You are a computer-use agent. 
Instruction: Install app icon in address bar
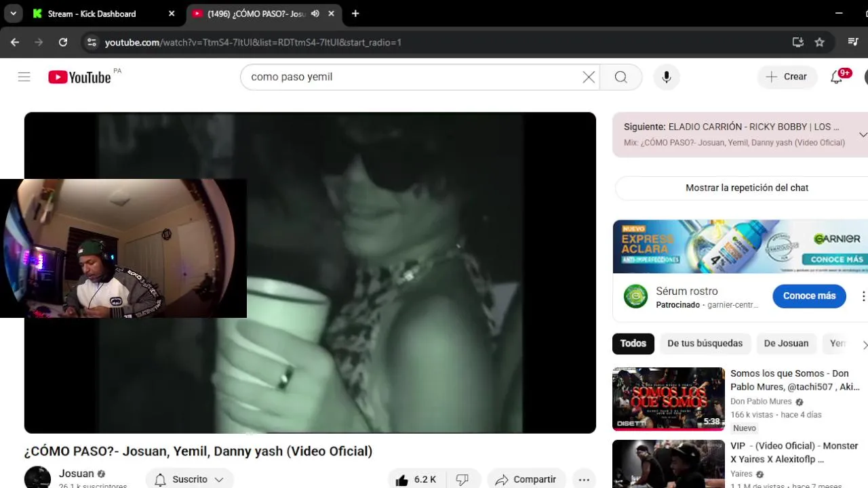click(x=797, y=42)
